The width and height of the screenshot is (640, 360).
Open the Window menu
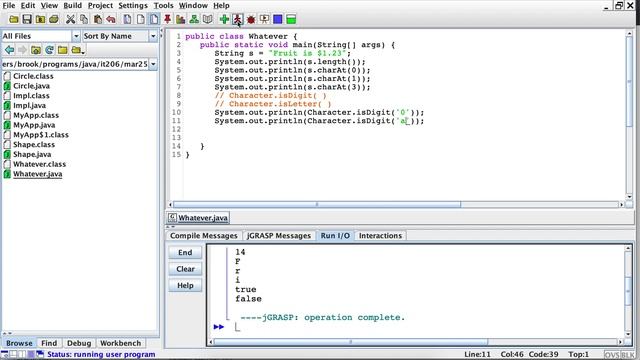click(x=193, y=5)
